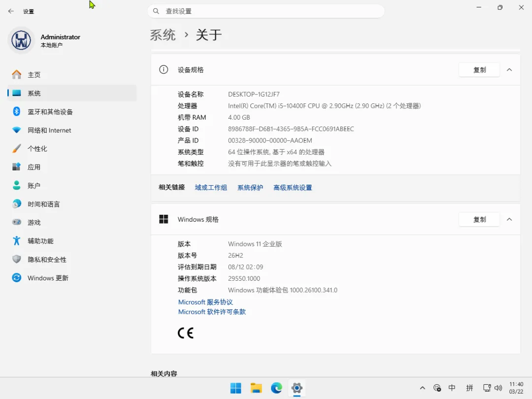Copy the Windows 规格 details
The height and width of the screenshot is (399, 532).
tap(479, 220)
